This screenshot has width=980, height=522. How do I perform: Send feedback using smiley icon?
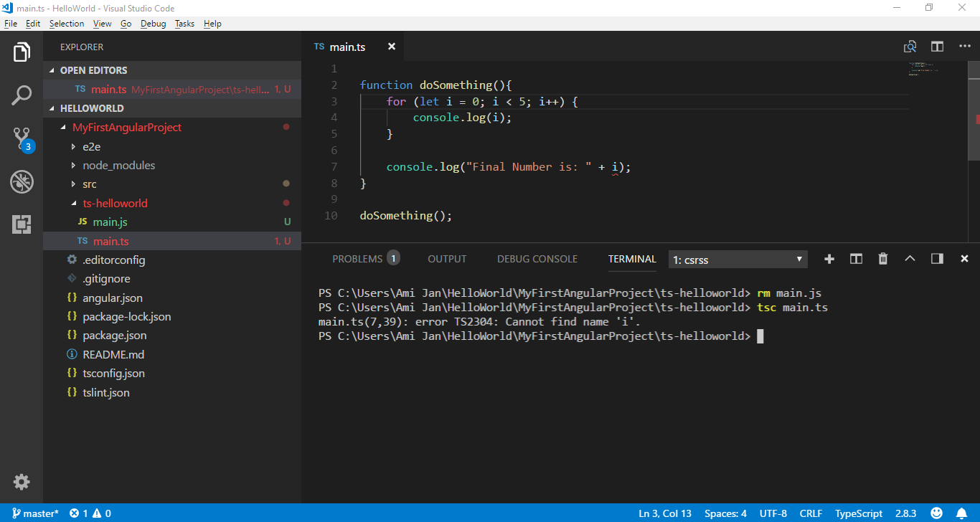pos(936,513)
